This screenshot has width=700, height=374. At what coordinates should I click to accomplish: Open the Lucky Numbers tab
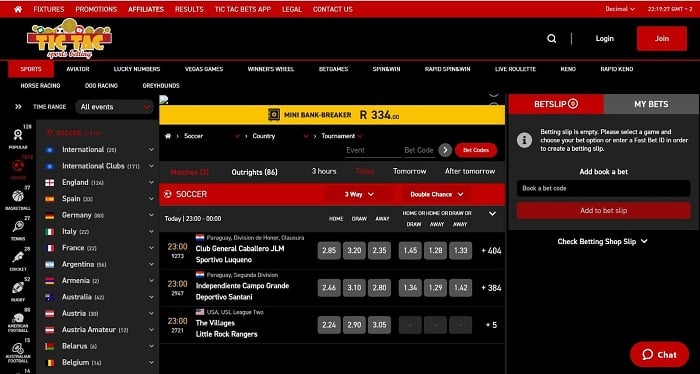(x=137, y=69)
